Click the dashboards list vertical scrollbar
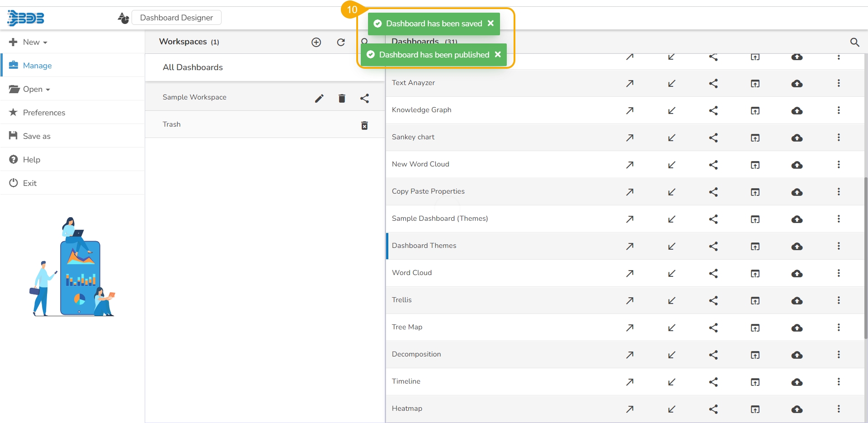This screenshot has height=423, width=868. coord(865,258)
